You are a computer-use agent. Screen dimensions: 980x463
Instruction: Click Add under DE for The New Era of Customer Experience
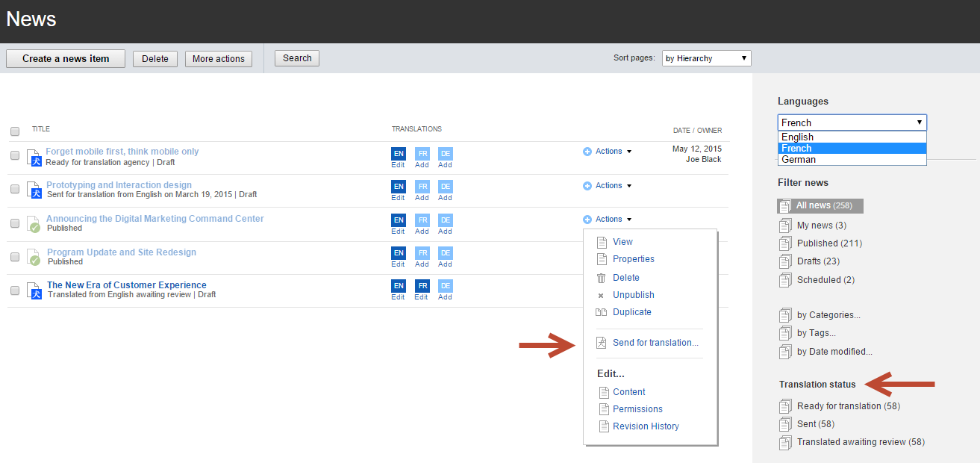[x=445, y=297]
